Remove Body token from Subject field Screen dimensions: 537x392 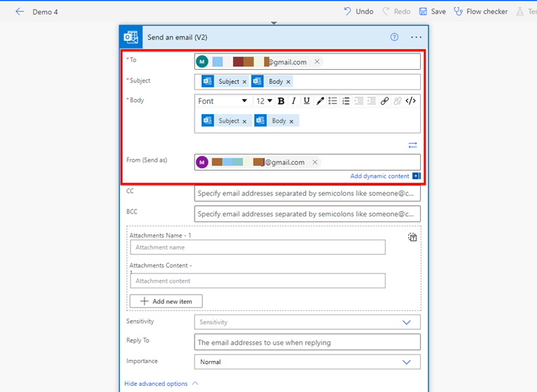(x=288, y=82)
